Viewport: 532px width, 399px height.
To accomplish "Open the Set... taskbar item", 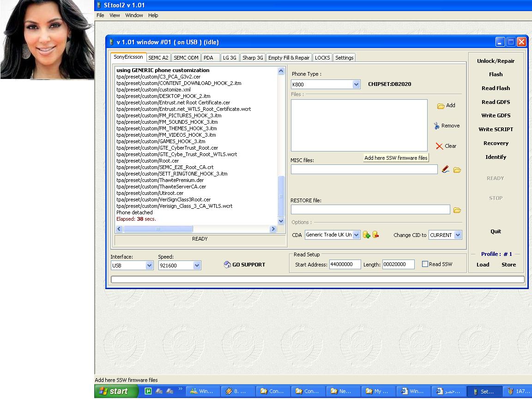I will pyautogui.click(x=484, y=391).
